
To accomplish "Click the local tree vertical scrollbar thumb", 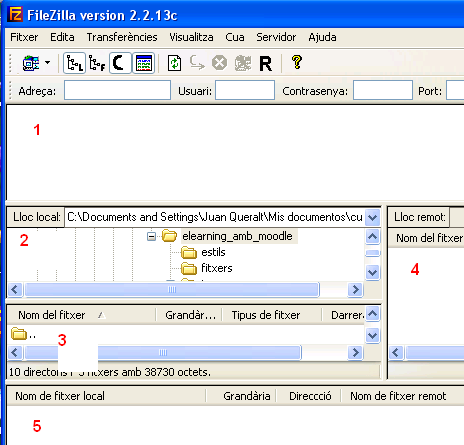I will [x=372, y=253].
